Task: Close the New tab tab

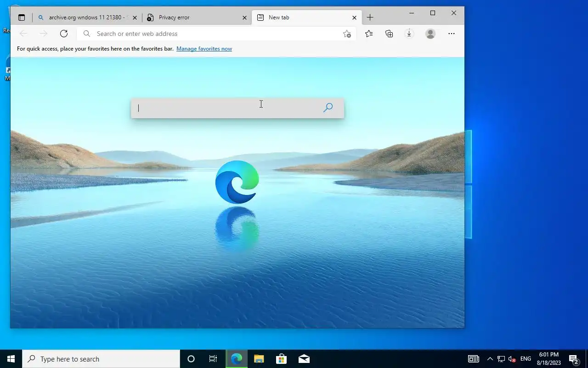Action: pos(354,17)
